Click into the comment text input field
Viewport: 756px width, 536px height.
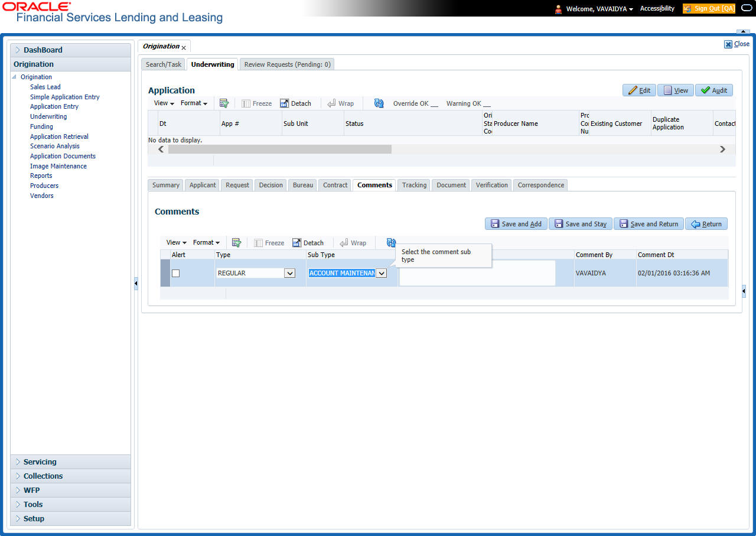click(477, 273)
